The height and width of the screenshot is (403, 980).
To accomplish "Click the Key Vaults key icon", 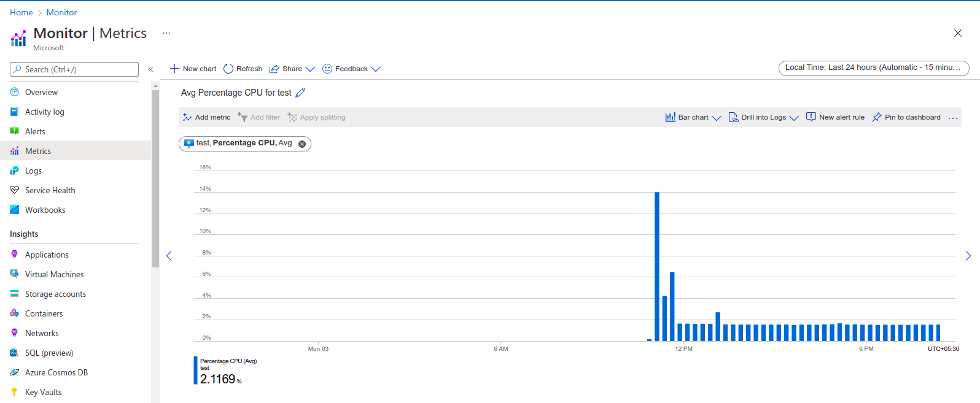I will pos(15,392).
